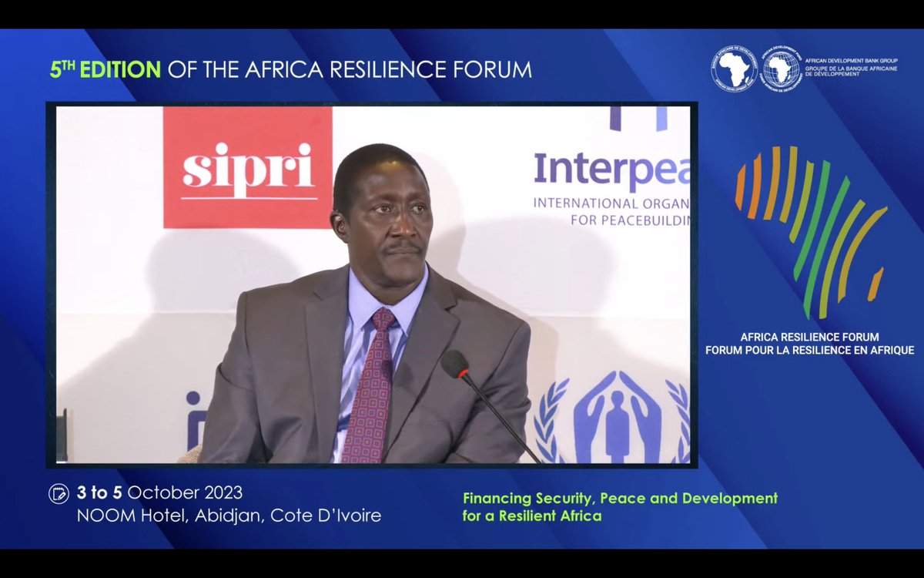
Task: Click 'FORUM POUR LA RESILIENCE EN AFRIQUE' caption
Action: pyautogui.click(x=809, y=351)
